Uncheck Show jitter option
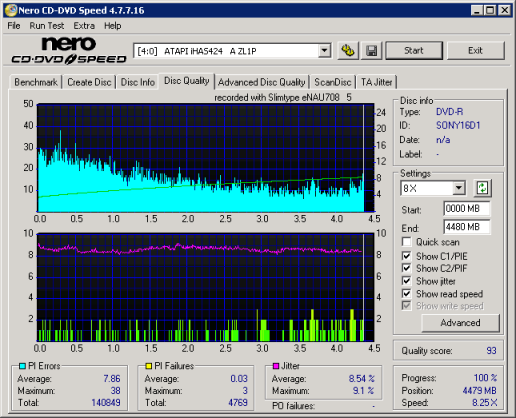 (406, 281)
